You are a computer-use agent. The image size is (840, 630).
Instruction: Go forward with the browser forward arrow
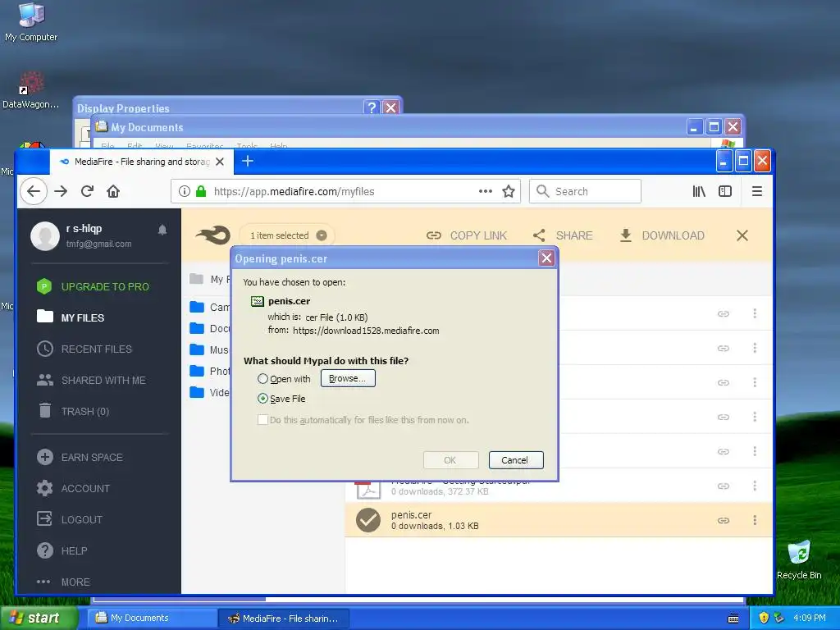click(61, 191)
